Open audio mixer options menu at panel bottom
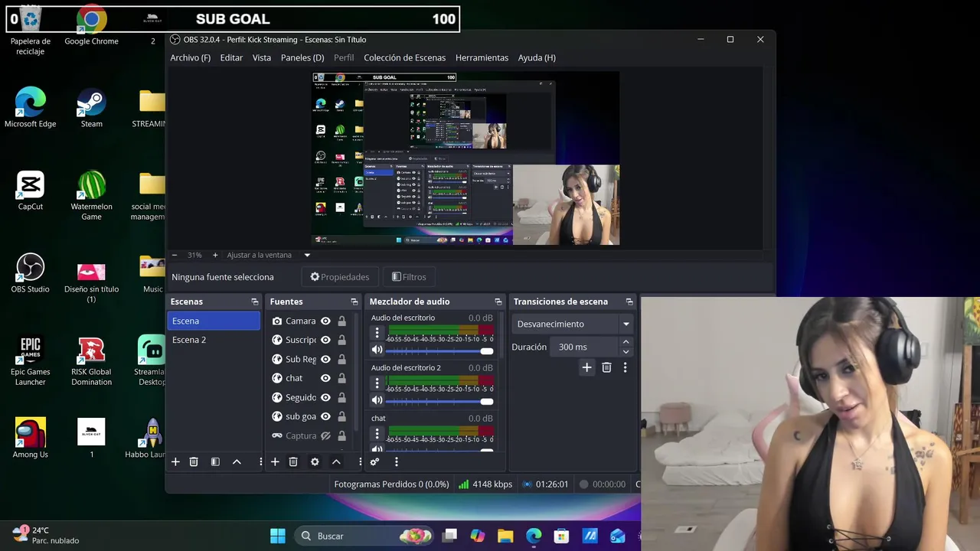Image resolution: width=980 pixels, height=551 pixels. click(396, 461)
